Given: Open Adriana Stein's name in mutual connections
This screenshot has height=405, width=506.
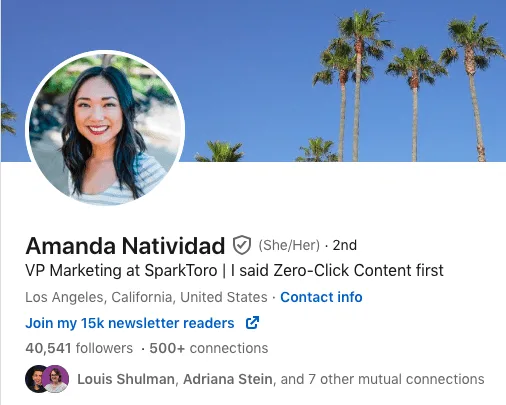Looking at the screenshot, I should pos(228,379).
